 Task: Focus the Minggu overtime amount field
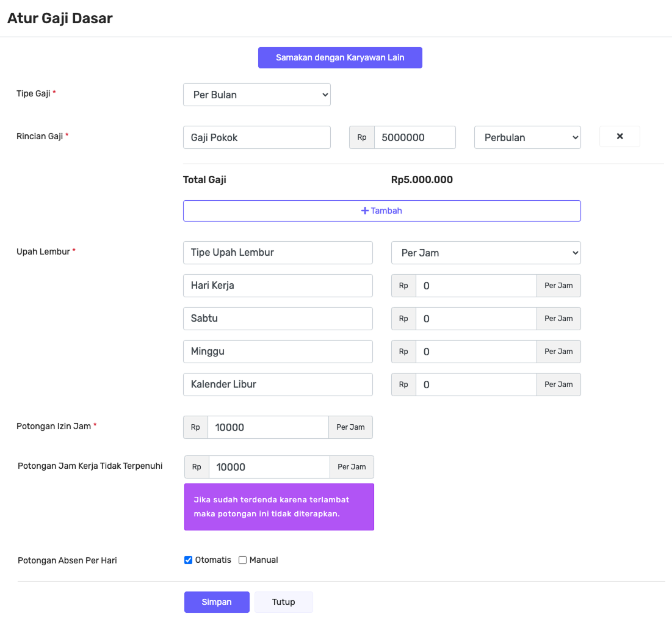[x=475, y=352]
